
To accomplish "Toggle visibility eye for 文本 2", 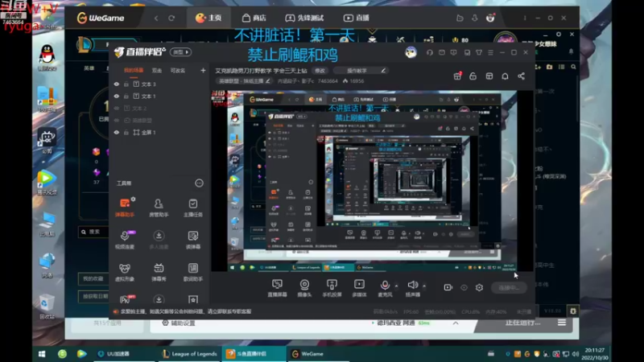I will tap(117, 109).
